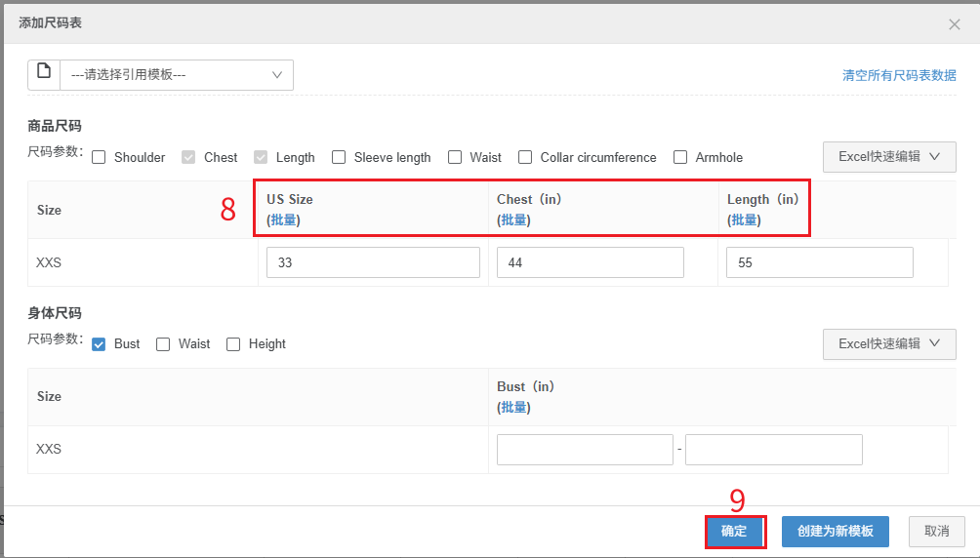Click batch link under Length (in)

coord(744,219)
